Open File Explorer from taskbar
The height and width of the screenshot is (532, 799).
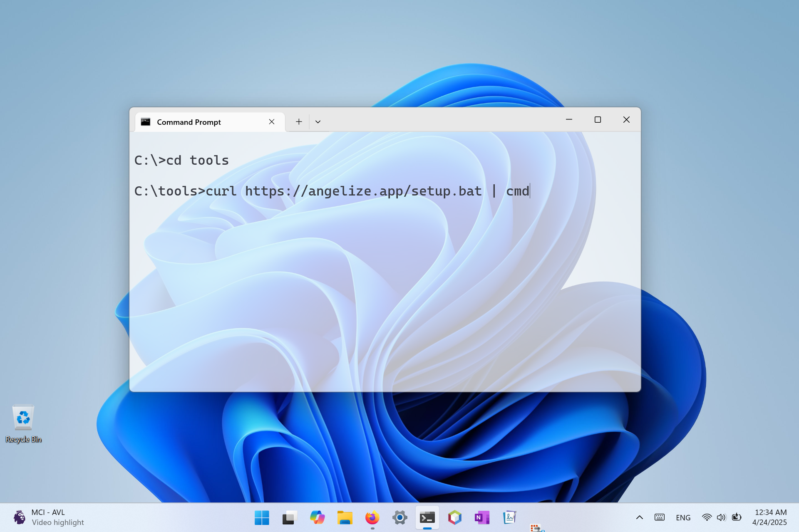[345, 517]
